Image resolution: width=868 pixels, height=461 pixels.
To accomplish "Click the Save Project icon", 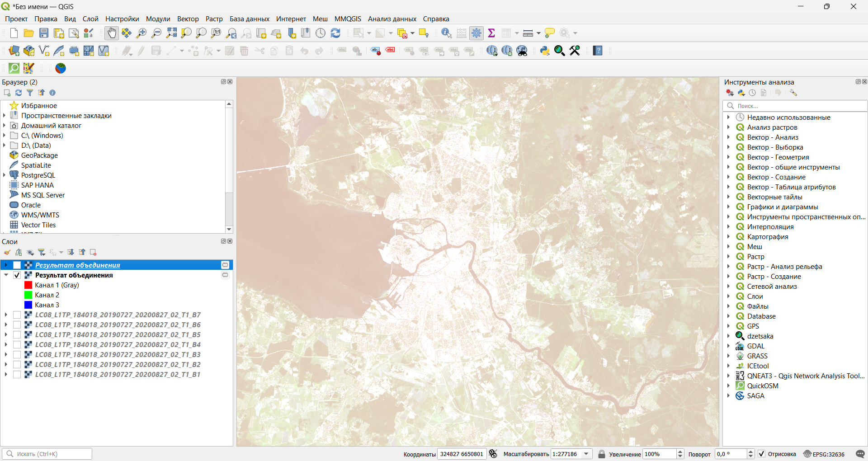I will coord(44,33).
